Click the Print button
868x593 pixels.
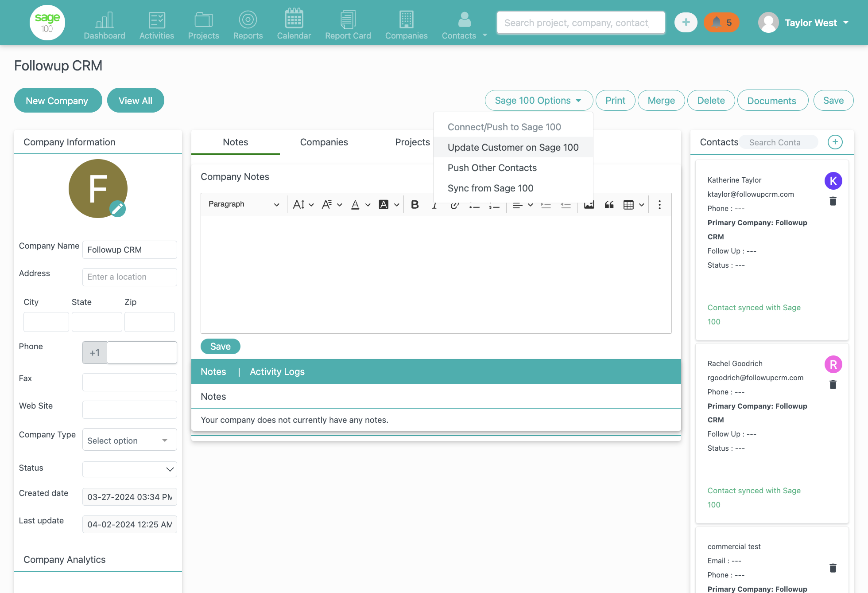click(x=616, y=101)
